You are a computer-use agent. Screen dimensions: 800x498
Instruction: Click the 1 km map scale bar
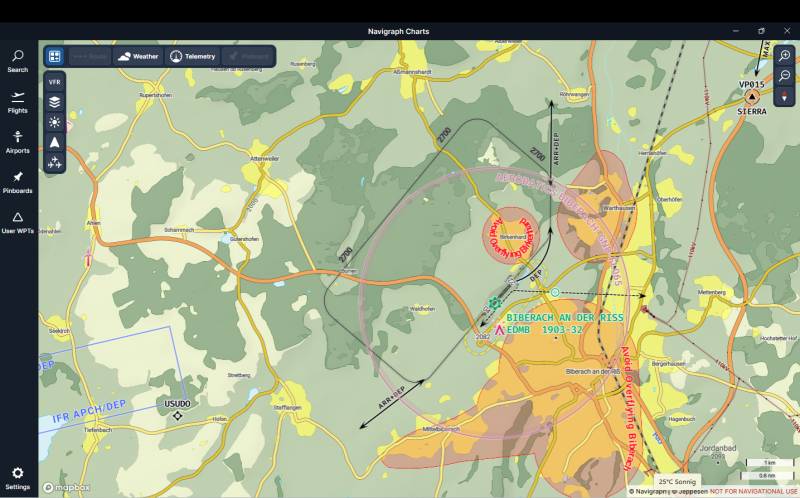[769, 463]
